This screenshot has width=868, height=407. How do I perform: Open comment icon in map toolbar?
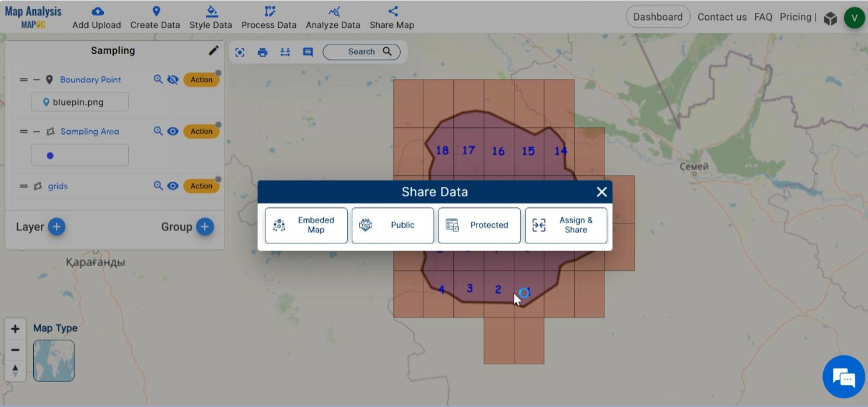click(308, 52)
